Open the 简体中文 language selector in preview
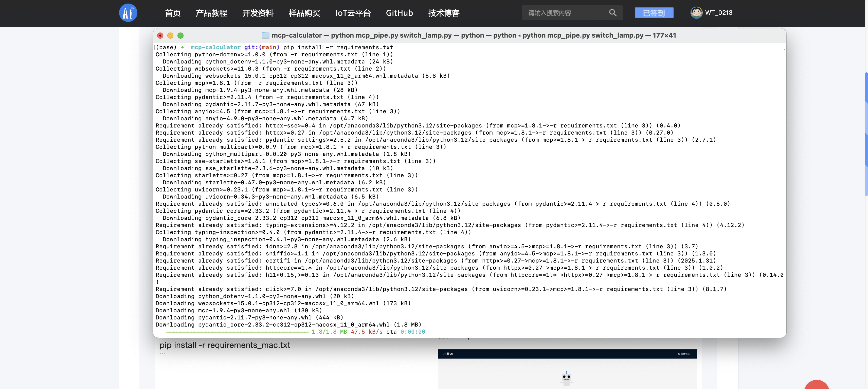Screen dimensions: 868x389 pos(683,354)
